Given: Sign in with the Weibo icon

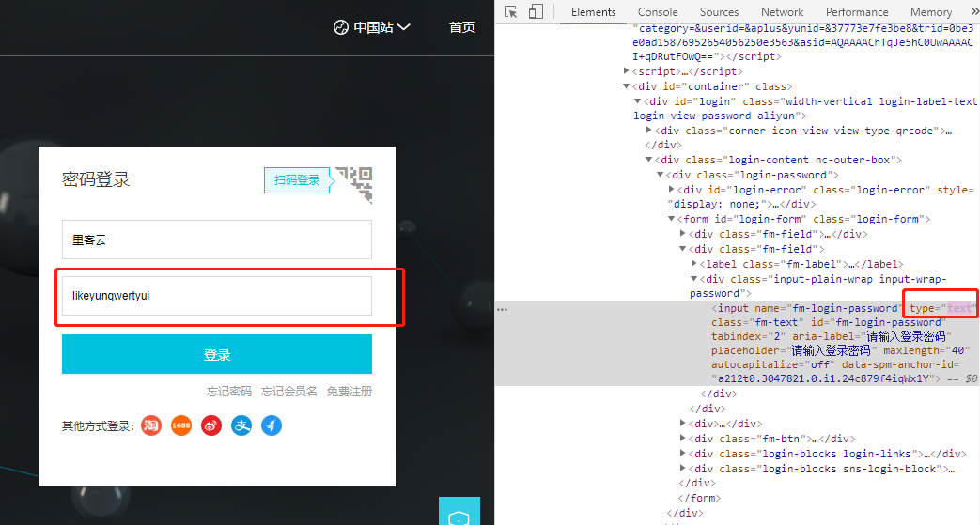Looking at the screenshot, I should (211, 426).
